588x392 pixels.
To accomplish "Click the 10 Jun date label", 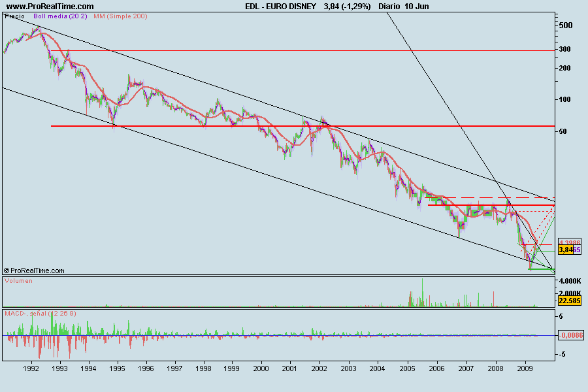I will [417, 7].
